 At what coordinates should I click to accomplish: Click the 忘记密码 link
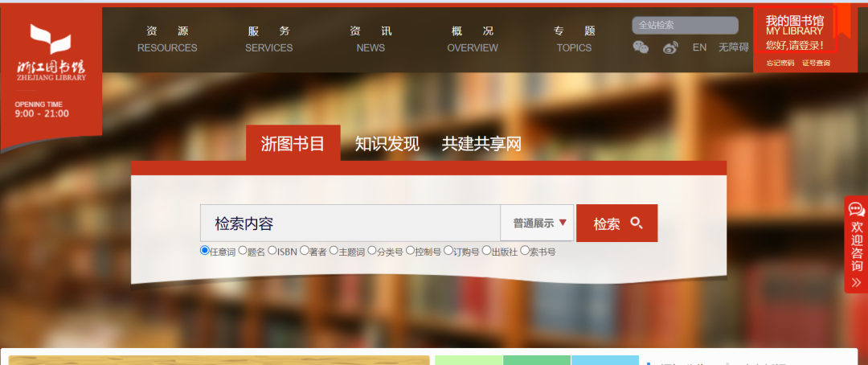[x=780, y=63]
